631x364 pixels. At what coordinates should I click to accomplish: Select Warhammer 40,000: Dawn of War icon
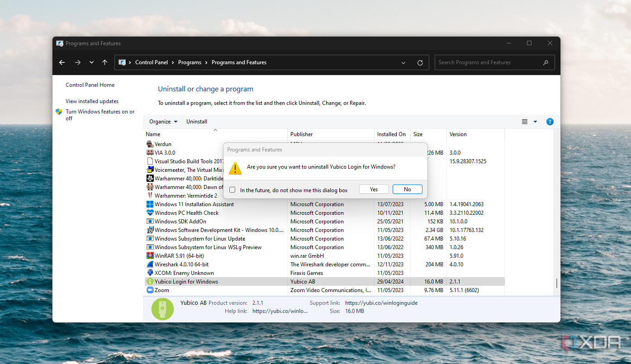[x=150, y=187]
